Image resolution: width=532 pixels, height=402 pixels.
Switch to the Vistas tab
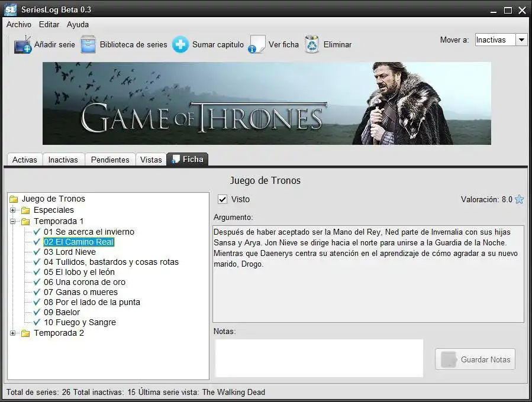151,160
